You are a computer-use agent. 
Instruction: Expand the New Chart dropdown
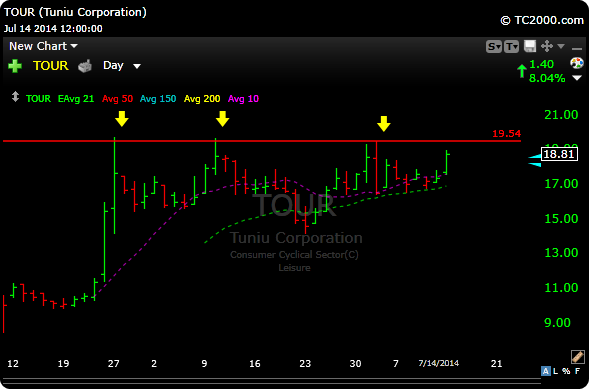tap(43, 46)
